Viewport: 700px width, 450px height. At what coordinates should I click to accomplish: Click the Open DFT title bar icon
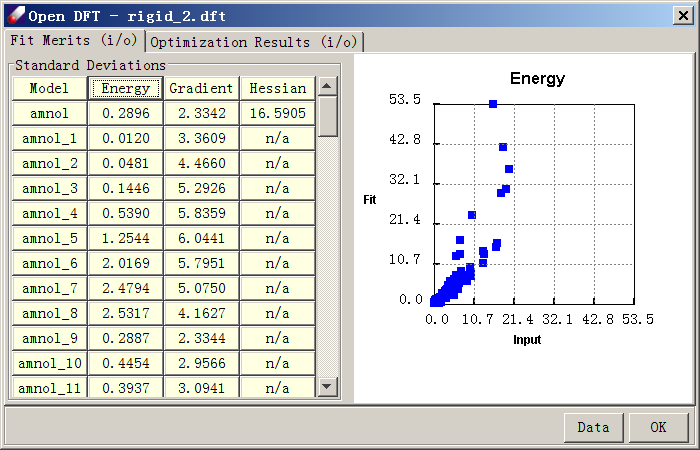coord(16,16)
